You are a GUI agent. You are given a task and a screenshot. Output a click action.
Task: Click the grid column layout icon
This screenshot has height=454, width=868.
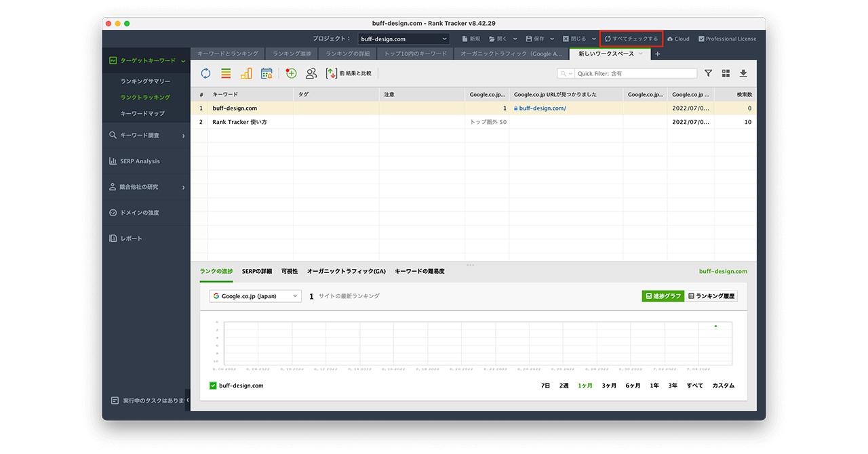coord(726,73)
